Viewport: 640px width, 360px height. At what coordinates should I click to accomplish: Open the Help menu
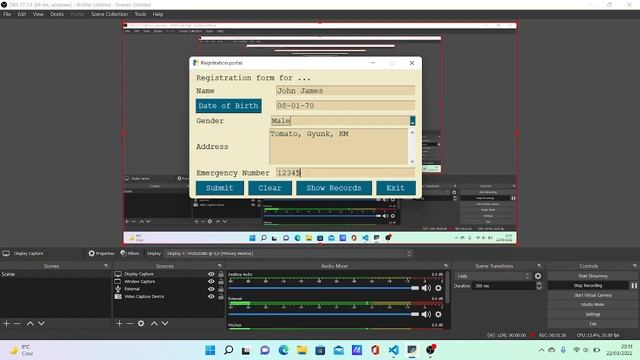[x=158, y=14]
